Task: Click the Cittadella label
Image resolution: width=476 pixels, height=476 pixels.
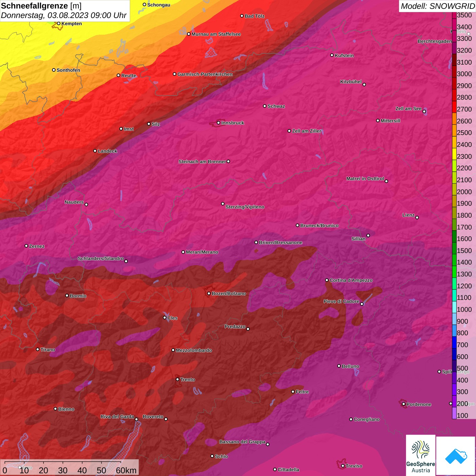Action: coord(288,470)
